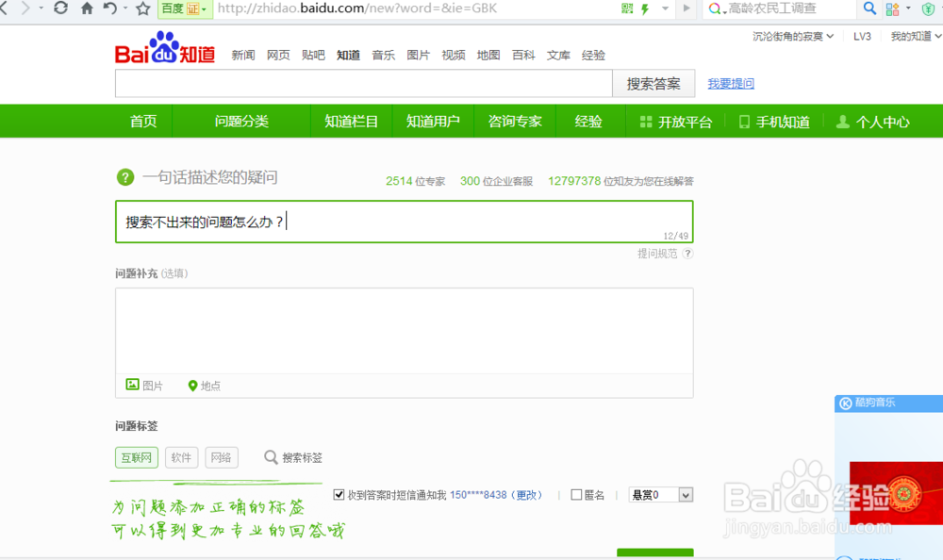Add location via 地点 pin icon
The width and height of the screenshot is (943, 560).
click(x=192, y=386)
